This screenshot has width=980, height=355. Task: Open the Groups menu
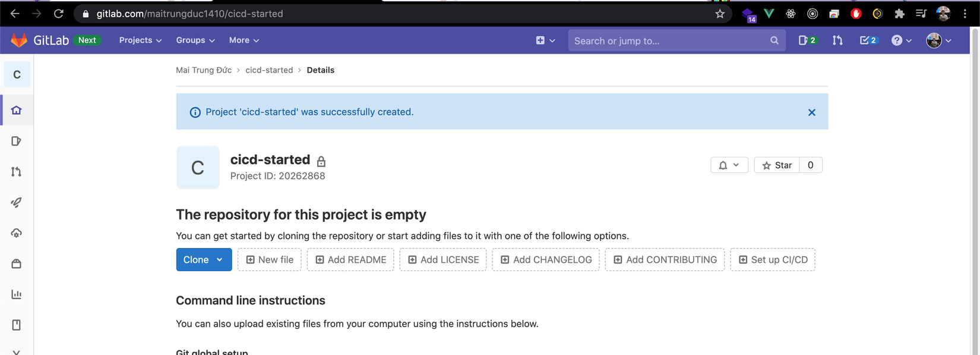pos(195,40)
